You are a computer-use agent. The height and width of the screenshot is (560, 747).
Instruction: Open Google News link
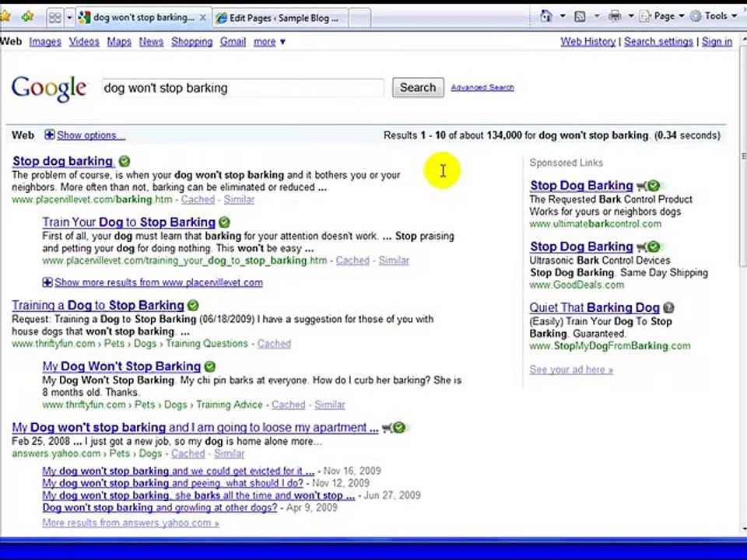click(151, 42)
